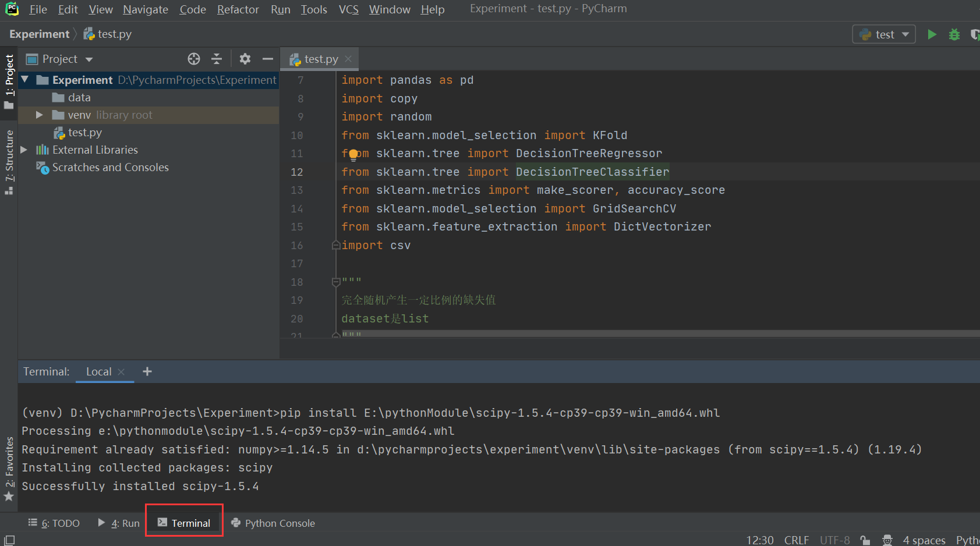The image size is (980, 546).
Task: Close the test.py editor tab
Action: pos(348,59)
